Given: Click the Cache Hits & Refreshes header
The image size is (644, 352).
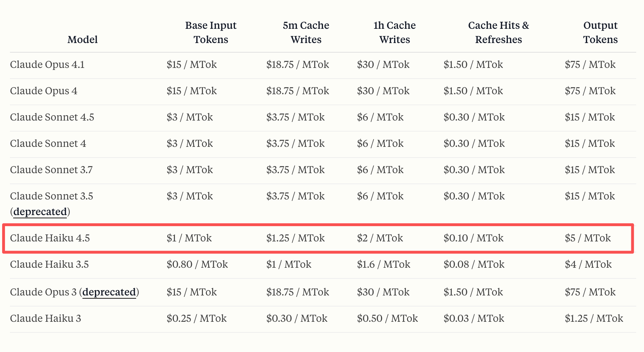Looking at the screenshot, I should click(498, 32).
